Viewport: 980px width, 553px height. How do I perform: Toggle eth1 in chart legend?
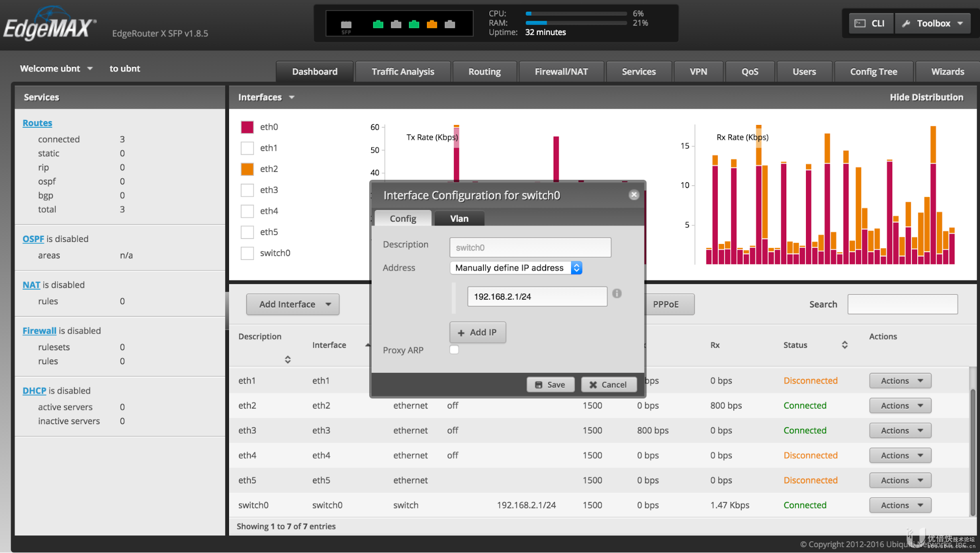point(247,148)
